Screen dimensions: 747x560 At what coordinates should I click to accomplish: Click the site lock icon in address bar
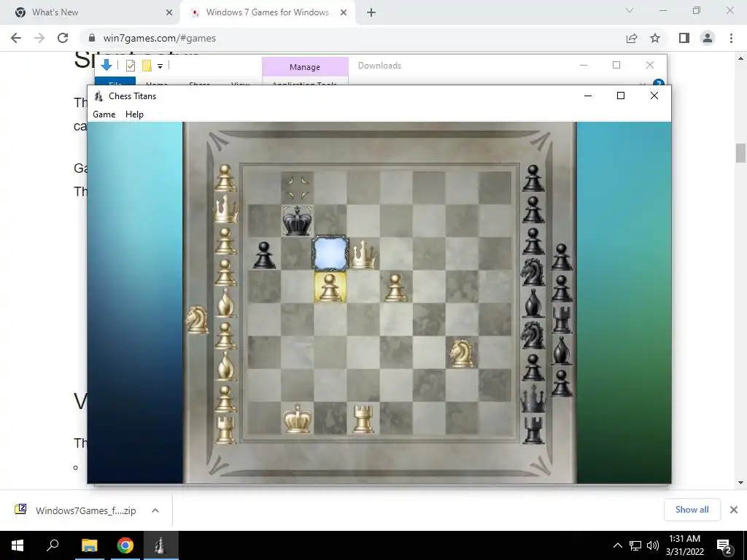coord(92,38)
